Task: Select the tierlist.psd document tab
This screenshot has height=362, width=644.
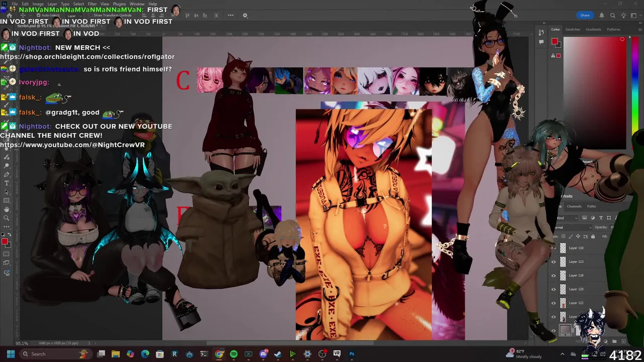Action: pos(57,26)
